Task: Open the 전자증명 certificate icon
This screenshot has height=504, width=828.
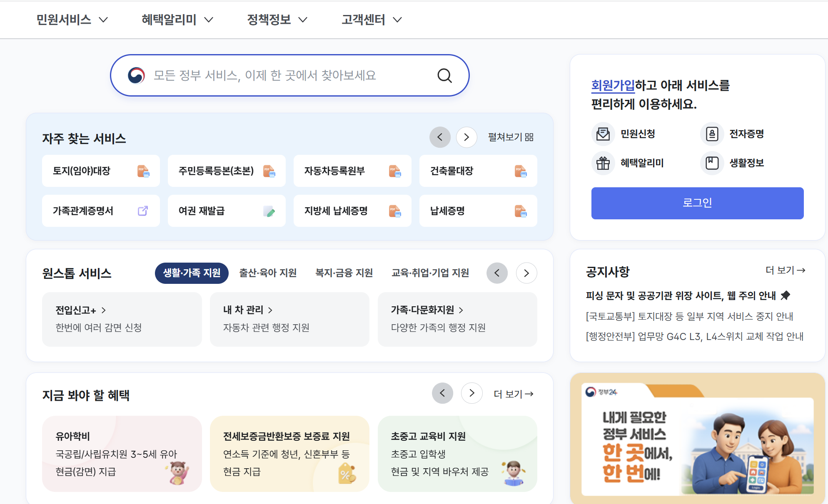Action: click(712, 134)
